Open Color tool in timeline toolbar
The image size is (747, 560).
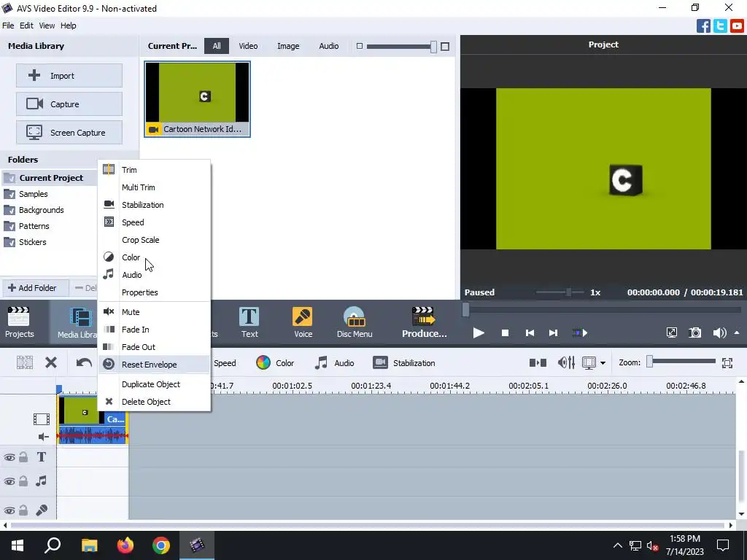click(x=275, y=363)
